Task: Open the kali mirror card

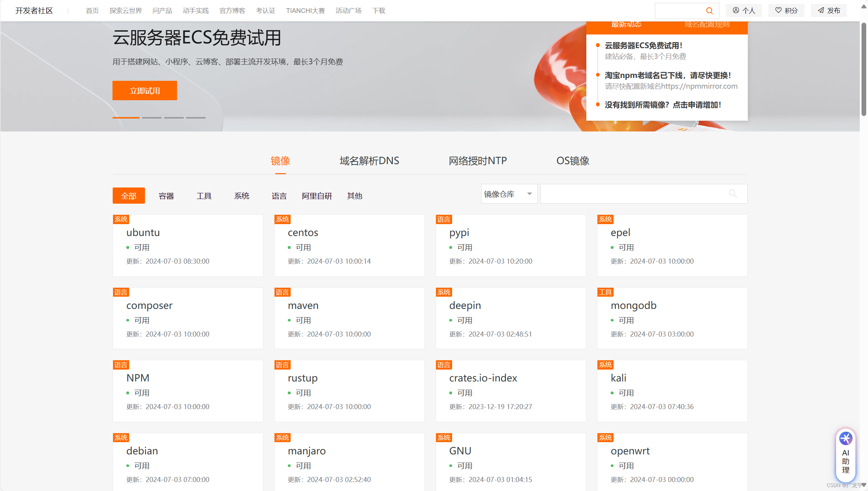Action: click(x=672, y=391)
